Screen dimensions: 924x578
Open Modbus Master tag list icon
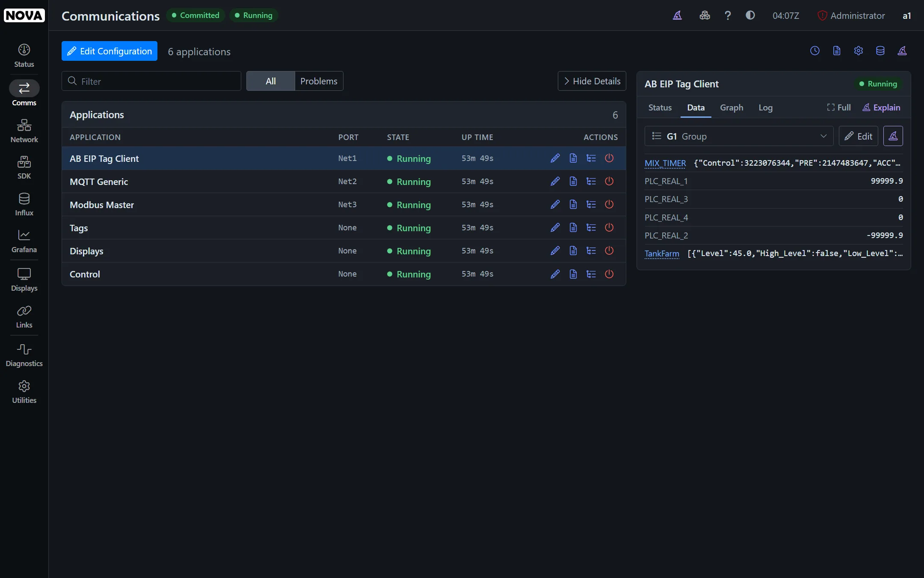pos(591,204)
